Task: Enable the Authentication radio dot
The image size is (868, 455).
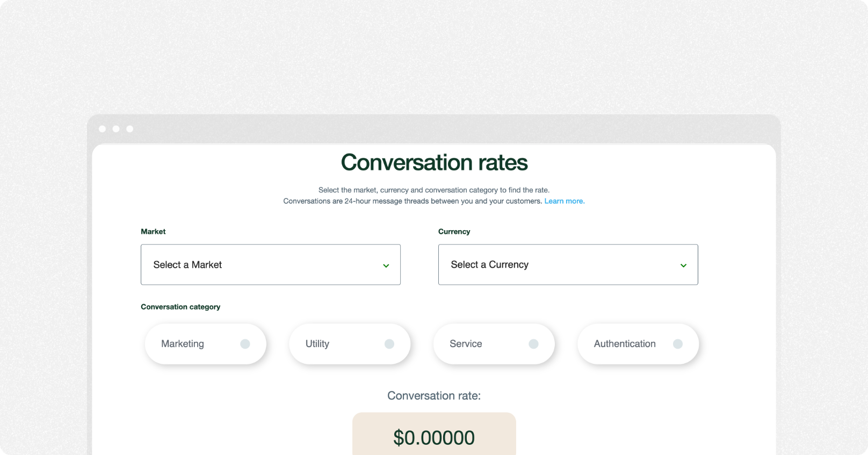Action: point(678,344)
